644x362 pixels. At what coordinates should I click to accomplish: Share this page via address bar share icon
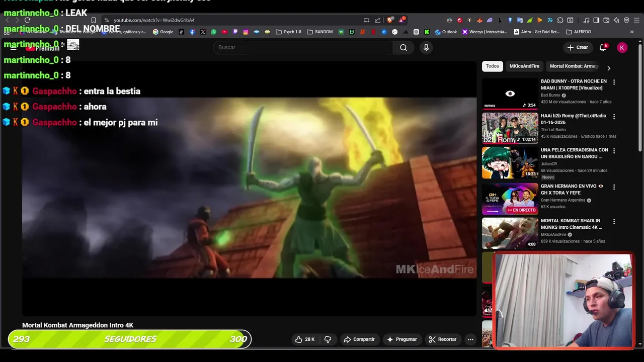coord(378,20)
